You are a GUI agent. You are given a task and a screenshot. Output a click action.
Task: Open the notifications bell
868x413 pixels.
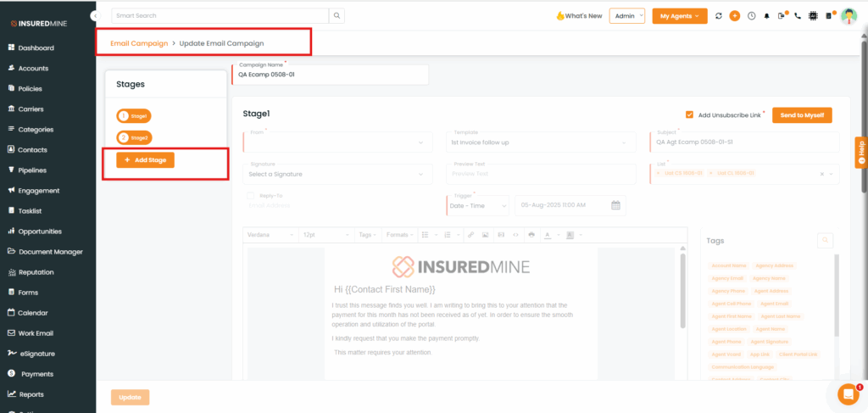tap(766, 16)
